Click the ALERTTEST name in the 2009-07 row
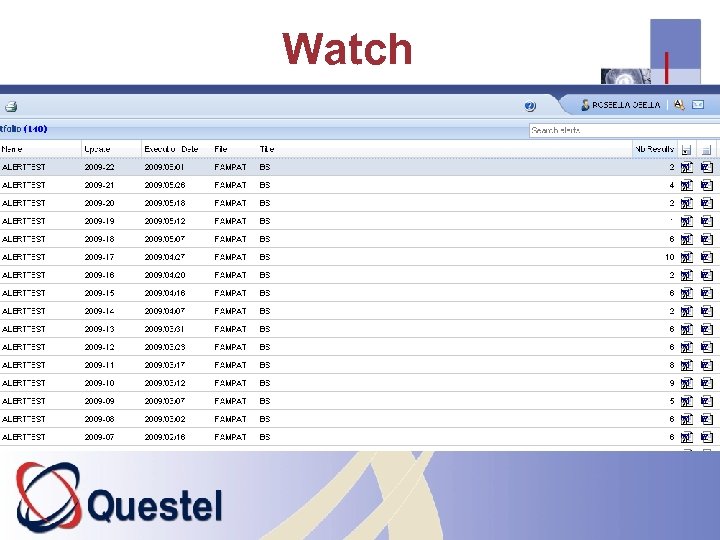720x540 pixels. [x=23, y=437]
